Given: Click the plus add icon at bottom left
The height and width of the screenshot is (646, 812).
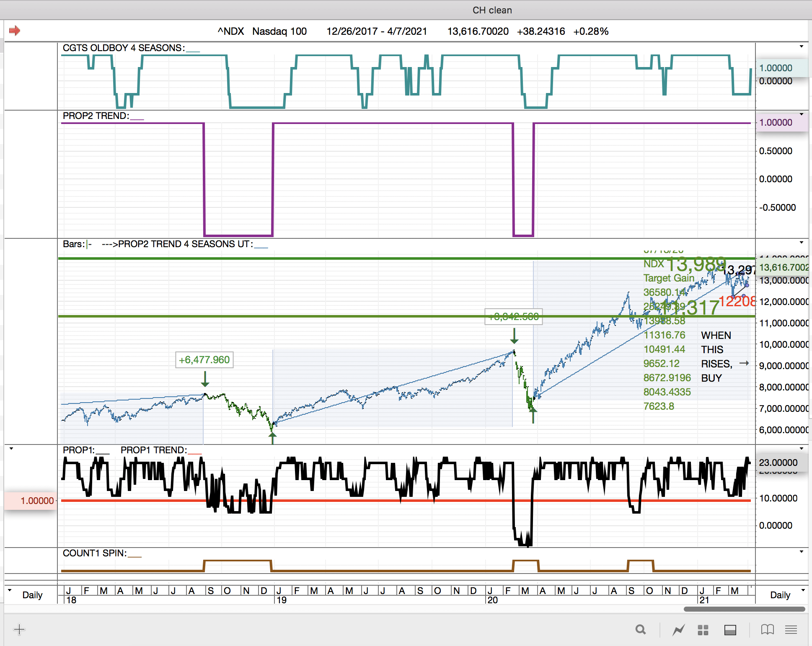Looking at the screenshot, I should pos(19,629).
